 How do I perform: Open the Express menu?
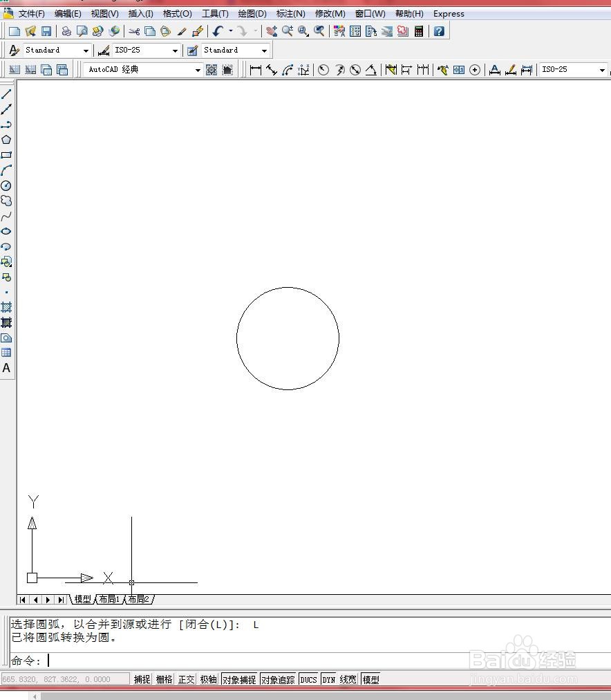coord(449,14)
